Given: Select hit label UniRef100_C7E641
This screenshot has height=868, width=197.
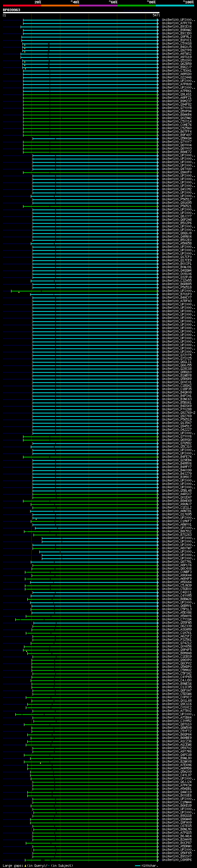Looking at the screenshot, I should tap(177, 71).
